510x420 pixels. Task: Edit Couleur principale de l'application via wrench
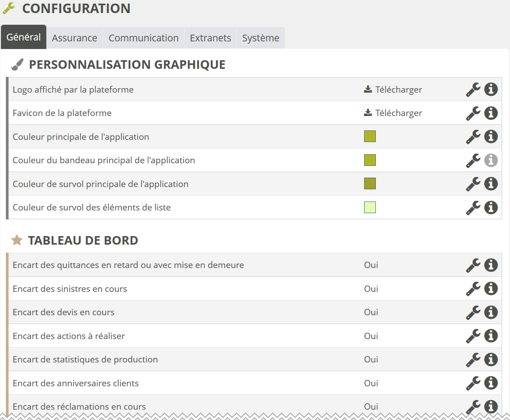pyautogui.click(x=473, y=137)
